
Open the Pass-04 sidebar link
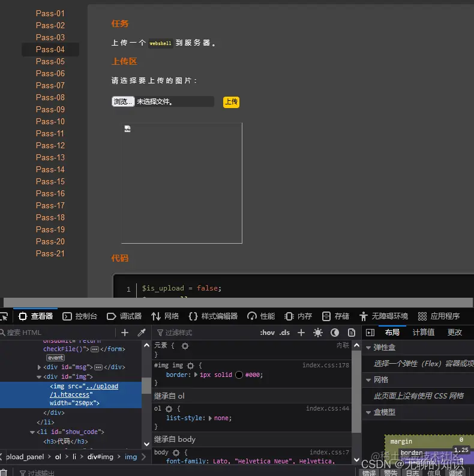click(50, 49)
